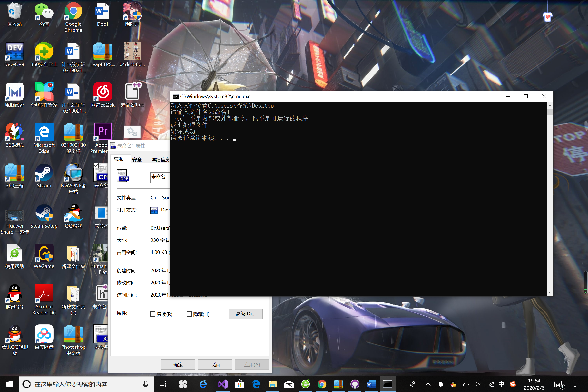Click Visual Studio icon in taskbar
The width and height of the screenshot is (588, 392).
[x=222, y=384]
